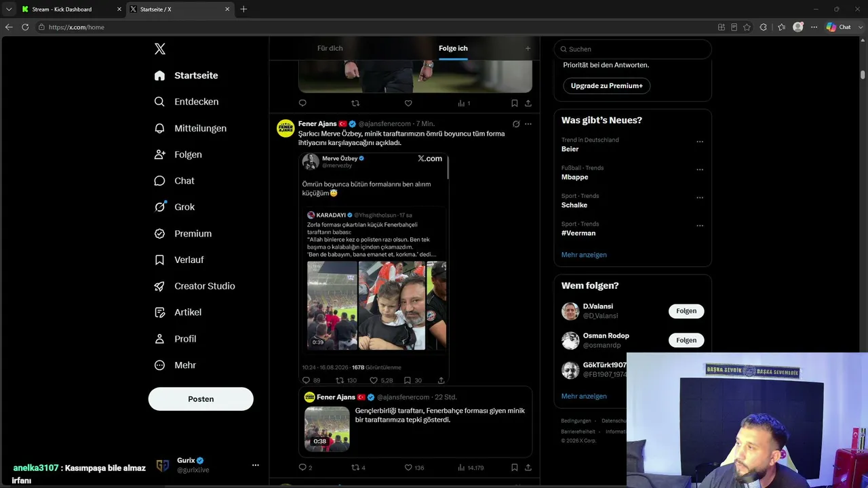Click the Artikel icon in sidebar
The height and width of the screenshot is (488, 868).
coord(160,312)
